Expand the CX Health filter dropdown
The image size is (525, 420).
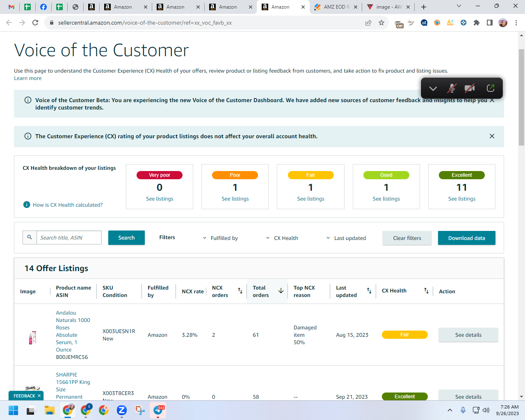tap(282, 238)
